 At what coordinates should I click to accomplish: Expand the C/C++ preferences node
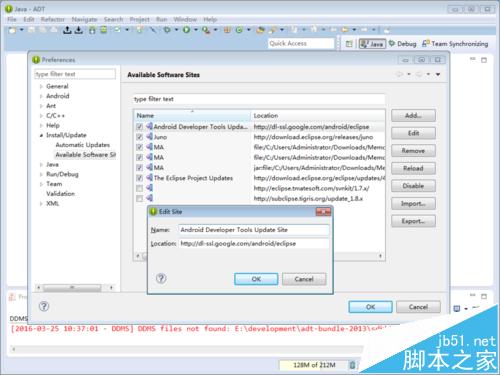pyautogui.click(x=41, y=116)
